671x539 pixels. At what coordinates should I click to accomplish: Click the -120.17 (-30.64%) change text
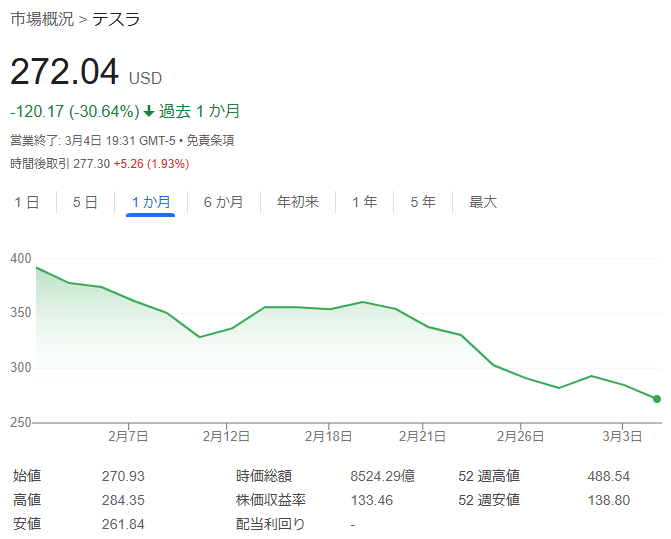tap(75, 112)
